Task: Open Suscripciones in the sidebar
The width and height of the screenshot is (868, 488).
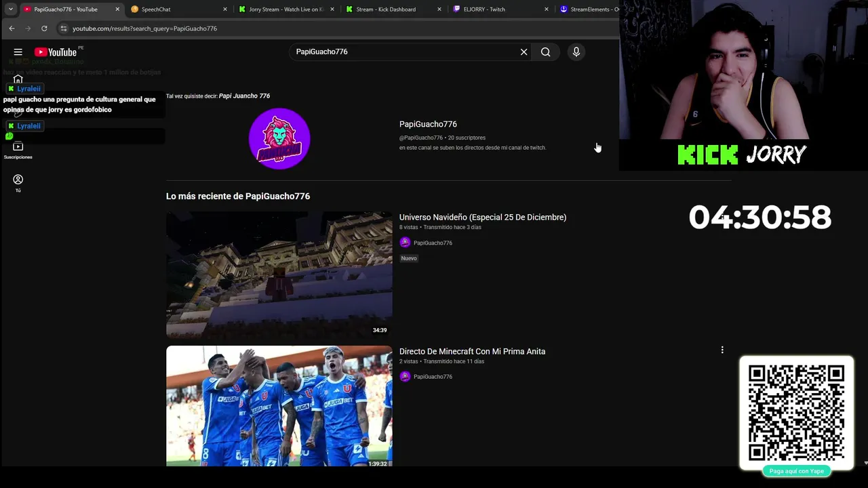Action: coord(18,150)
